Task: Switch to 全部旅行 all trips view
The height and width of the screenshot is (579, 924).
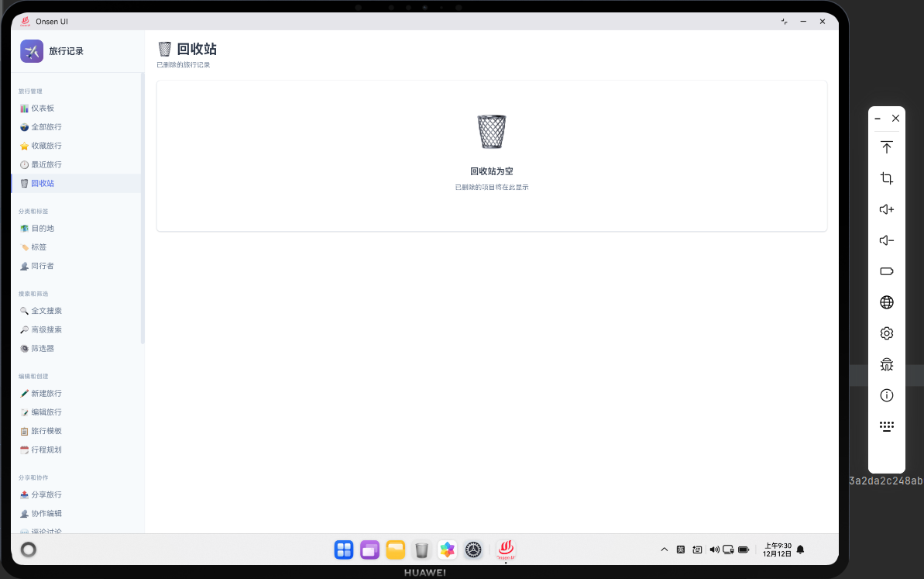Action: click(45, 126)
